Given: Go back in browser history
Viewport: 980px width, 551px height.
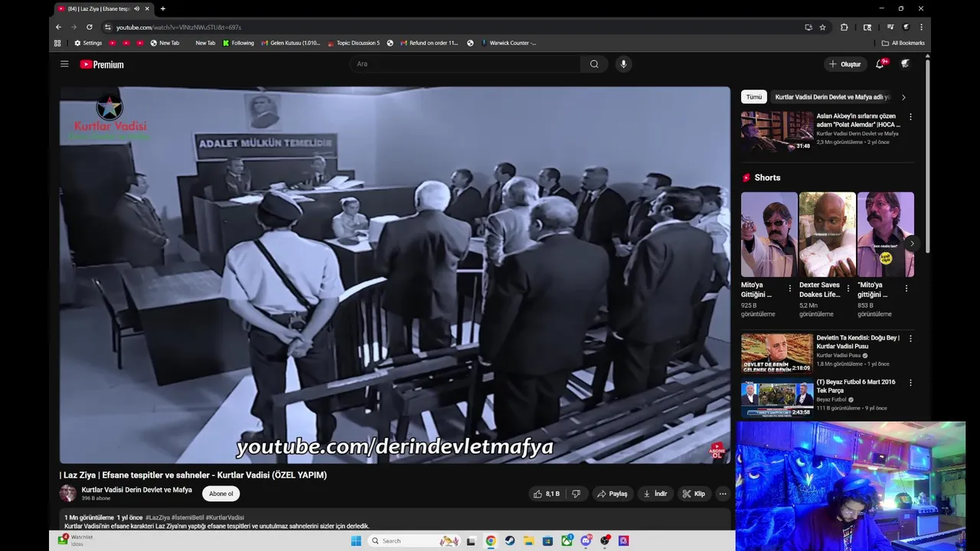Looking at the screenshot, I should coord(58,27).
